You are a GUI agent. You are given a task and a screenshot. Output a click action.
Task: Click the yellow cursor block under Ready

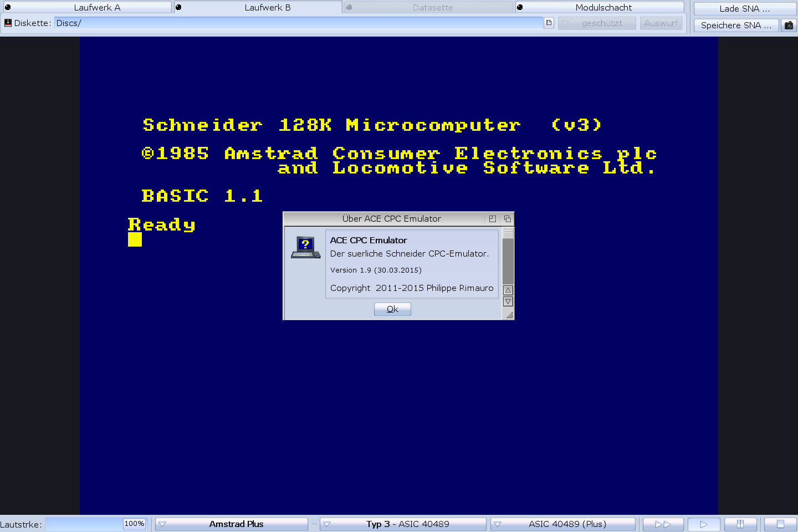click(135, 239)
